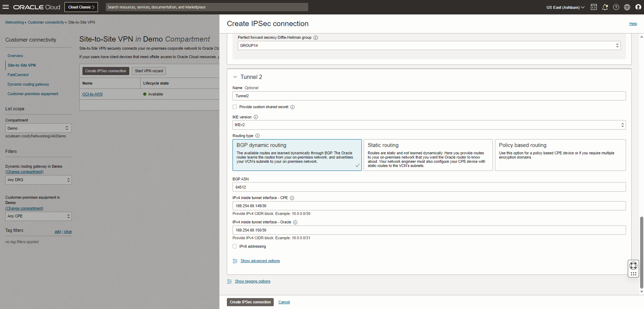Open Dynamic routing gateway sidebar item
The image size is (644, 309).
29,84
